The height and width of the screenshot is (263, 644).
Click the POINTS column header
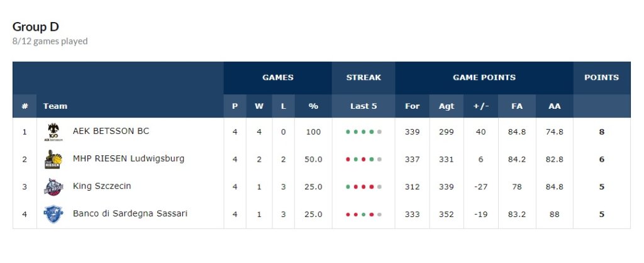point(601,77)
